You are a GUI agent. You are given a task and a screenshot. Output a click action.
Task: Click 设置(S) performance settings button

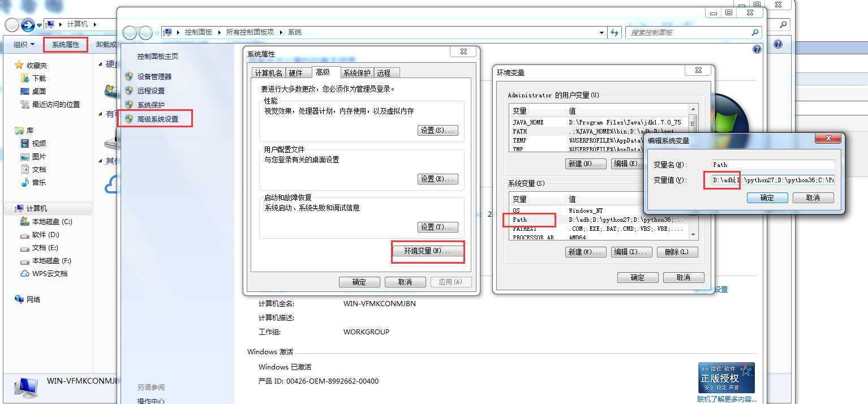pyautogui.click(x=438, y=130)
